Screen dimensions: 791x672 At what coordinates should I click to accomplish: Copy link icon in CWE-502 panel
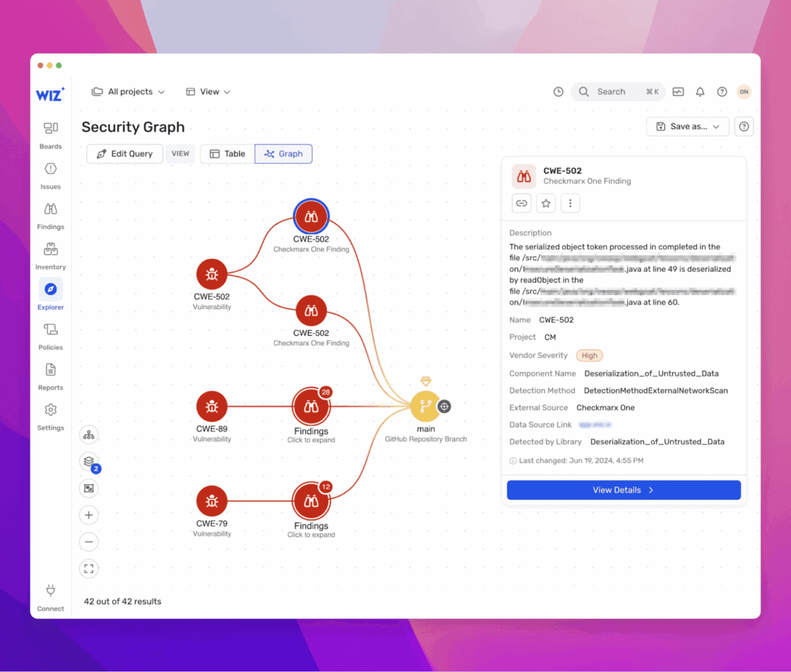[522, 203]
